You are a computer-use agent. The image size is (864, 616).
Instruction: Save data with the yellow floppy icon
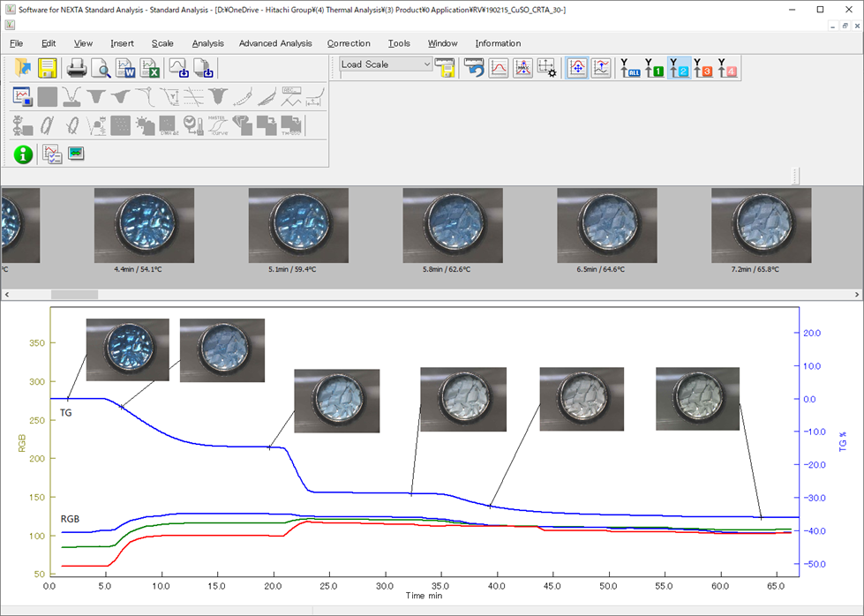coord(47,68)
